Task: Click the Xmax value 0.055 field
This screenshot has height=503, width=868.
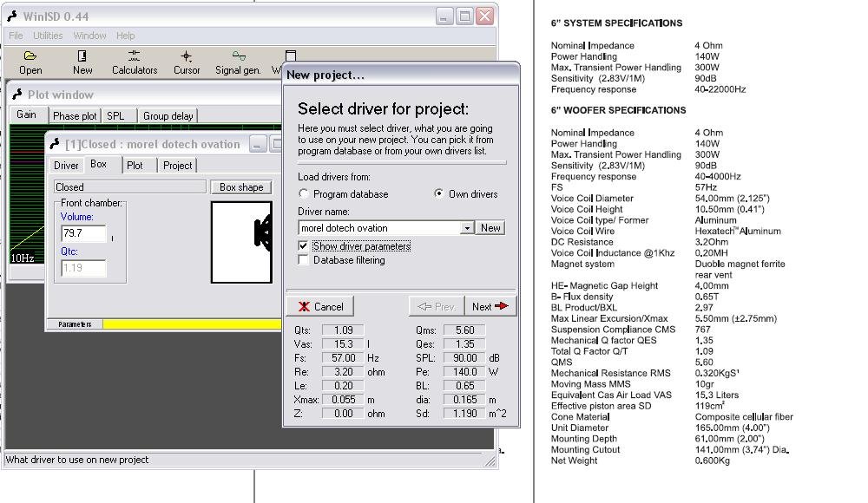Action: tap(343, 400)
